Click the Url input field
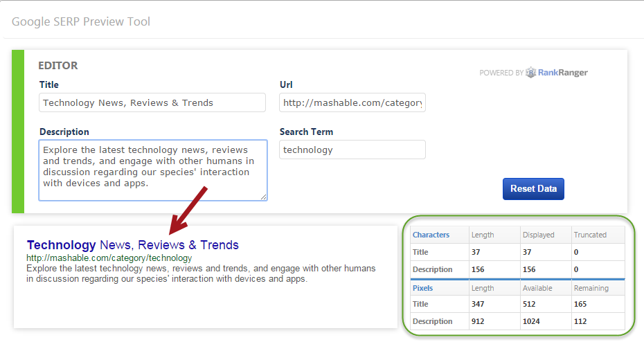The width and height of the screenshot is (644, 342). pos(352,102)
